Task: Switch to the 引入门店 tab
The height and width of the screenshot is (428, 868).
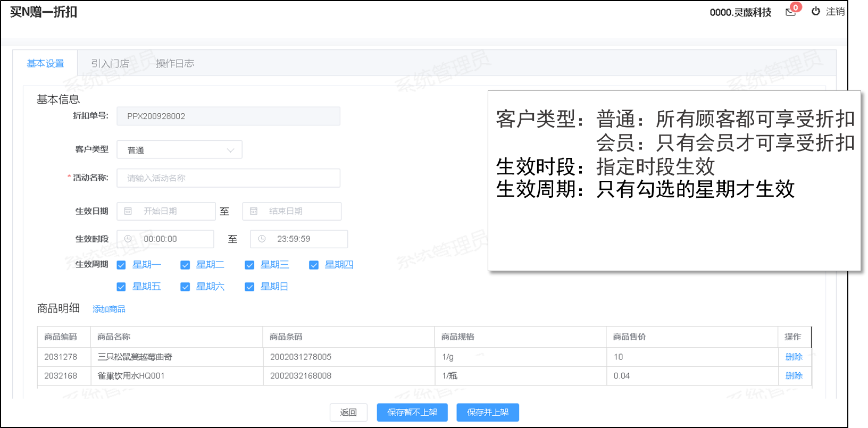Action: pyautogui.click(x=110, y=63)
